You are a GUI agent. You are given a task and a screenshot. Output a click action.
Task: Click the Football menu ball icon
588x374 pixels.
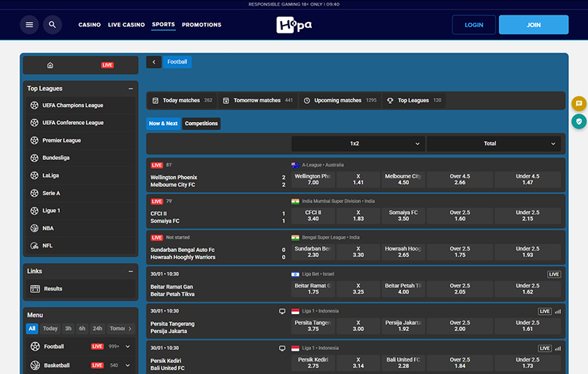[35, 347]
